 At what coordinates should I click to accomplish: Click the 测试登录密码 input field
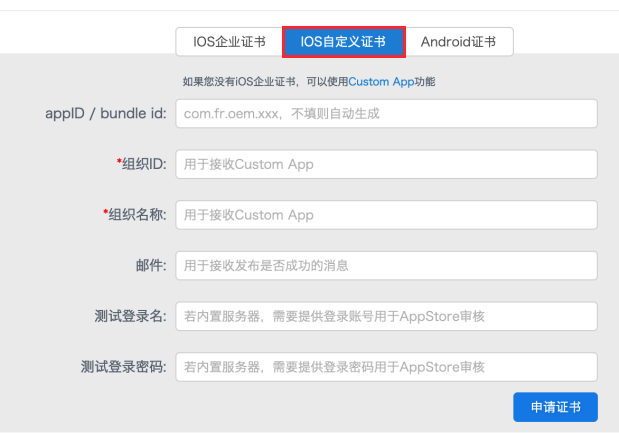coord(386,367)
